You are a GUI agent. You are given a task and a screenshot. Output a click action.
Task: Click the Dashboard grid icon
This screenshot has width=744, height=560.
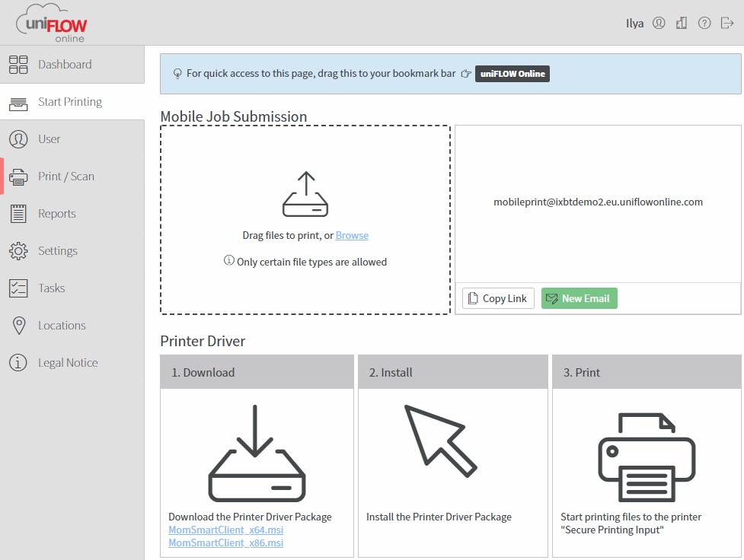point(18,65)
